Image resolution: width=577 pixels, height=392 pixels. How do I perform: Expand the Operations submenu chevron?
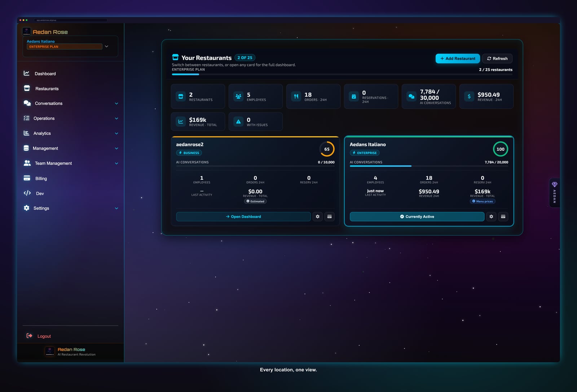click(116, 119)
